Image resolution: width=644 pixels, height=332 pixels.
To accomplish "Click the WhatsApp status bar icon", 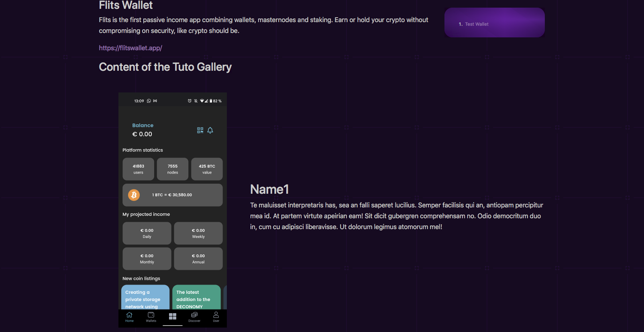I will 149,101.
